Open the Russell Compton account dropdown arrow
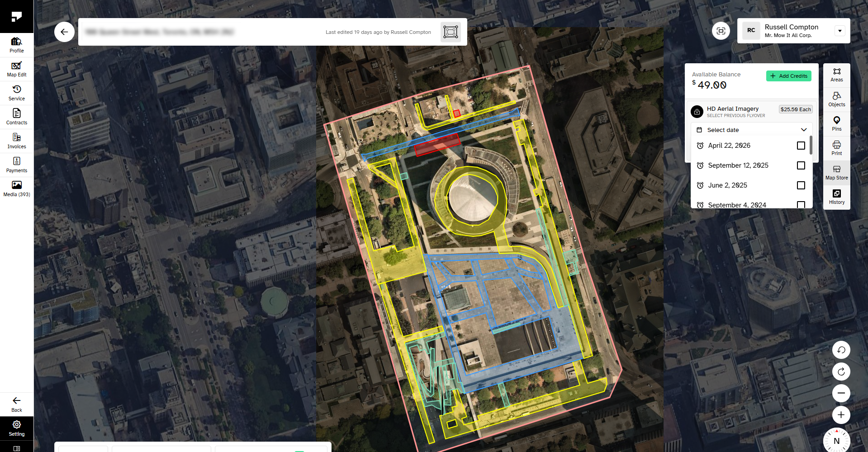The width and height of the screenshot is (868, 452). (x=840, y=31)
